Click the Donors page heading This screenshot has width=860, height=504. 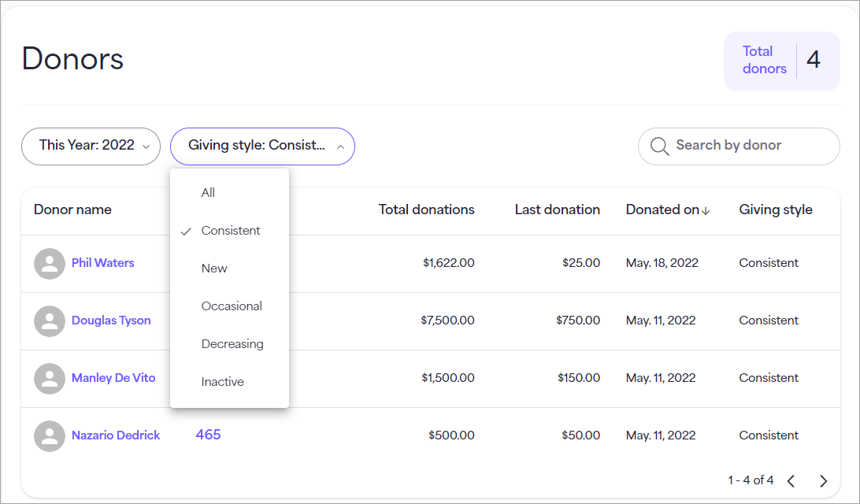[72, 58]
